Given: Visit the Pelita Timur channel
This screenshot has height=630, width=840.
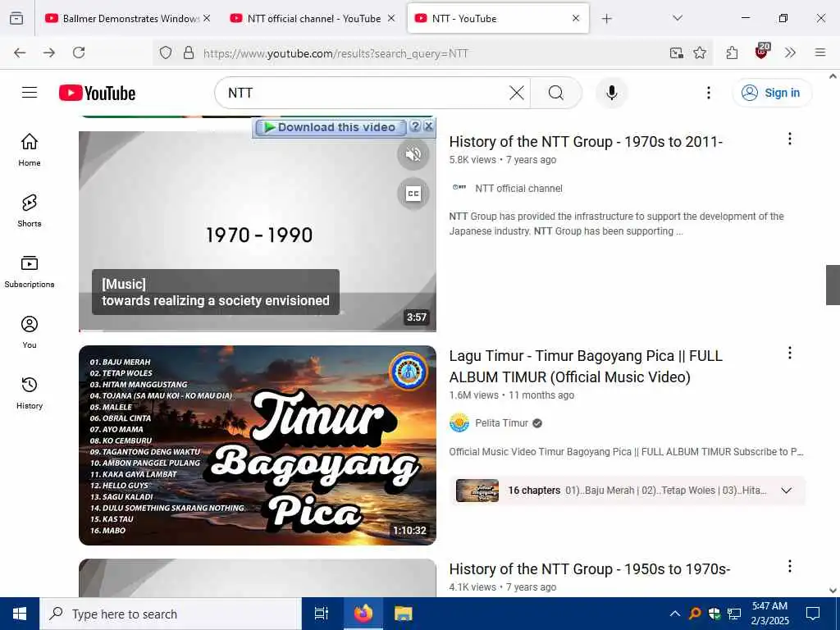Looking at the screenshot, I should pyautogui.click(x=501, y=422).
